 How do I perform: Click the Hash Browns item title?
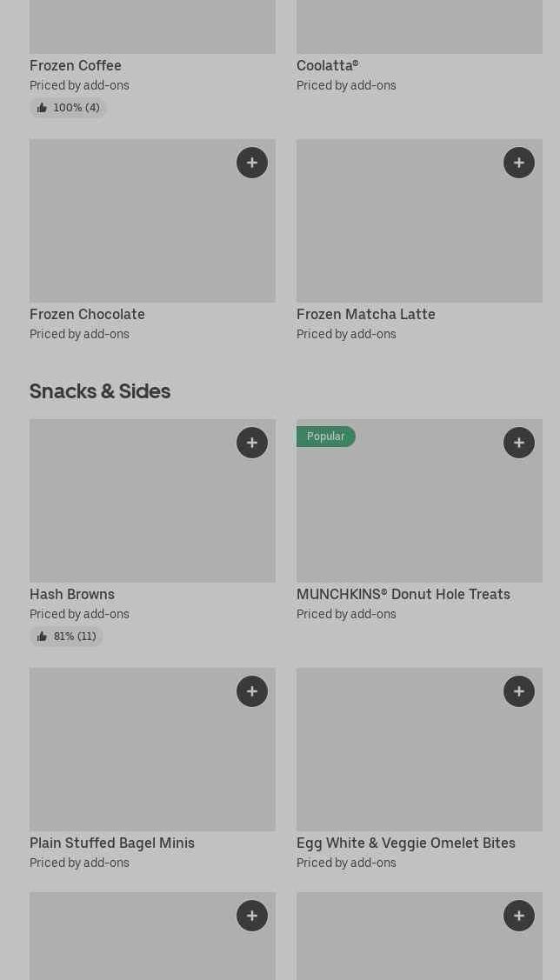[72, 594]
